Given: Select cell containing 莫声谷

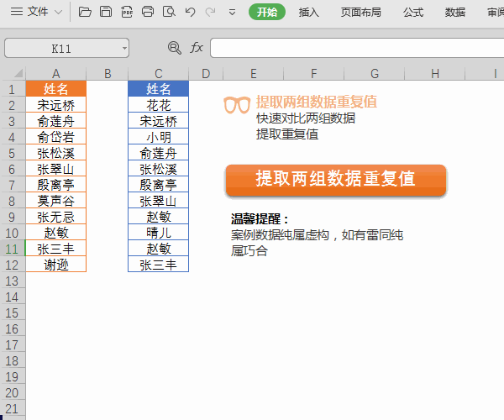Looking at the screenshot, I should (56, 201).
